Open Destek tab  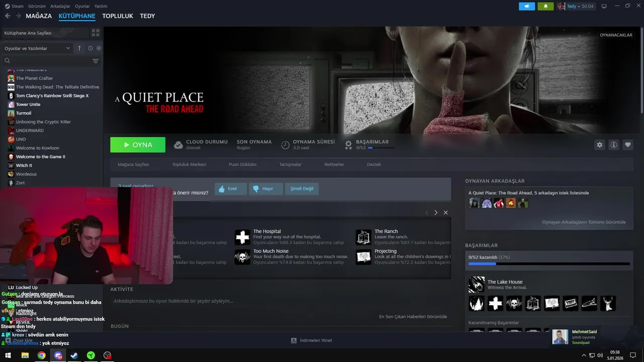(x=374, y=164)
